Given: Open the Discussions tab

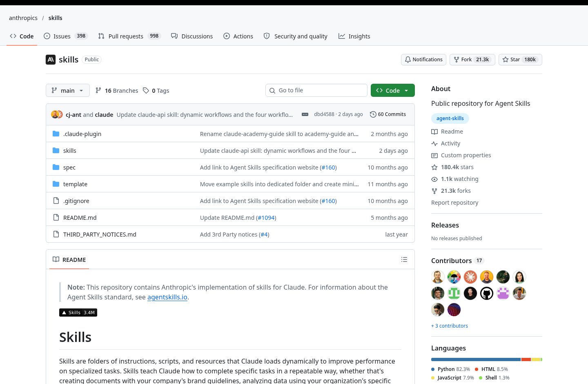Looking at the screenshot, I should click(x=192, y=36).
